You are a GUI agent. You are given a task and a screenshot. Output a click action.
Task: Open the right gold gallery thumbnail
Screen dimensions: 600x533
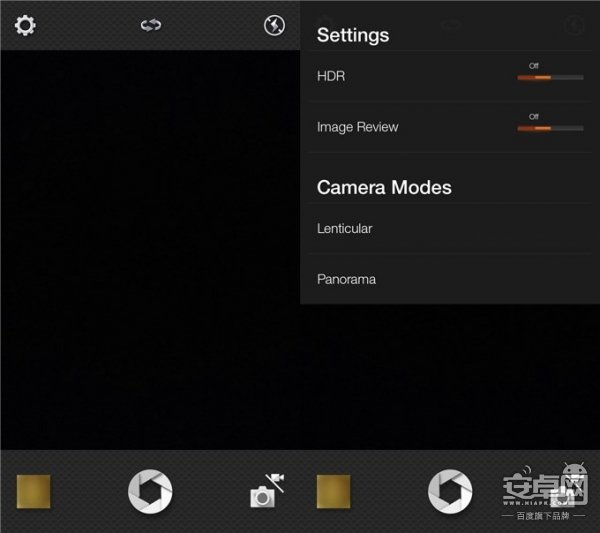[x=334, y=491]
